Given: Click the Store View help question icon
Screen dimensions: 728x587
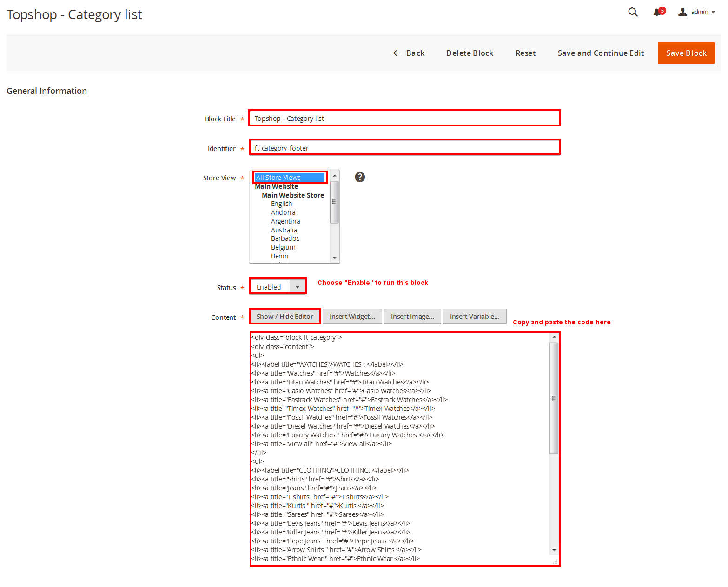Looking at the screenshot, I should pos(360,177).
